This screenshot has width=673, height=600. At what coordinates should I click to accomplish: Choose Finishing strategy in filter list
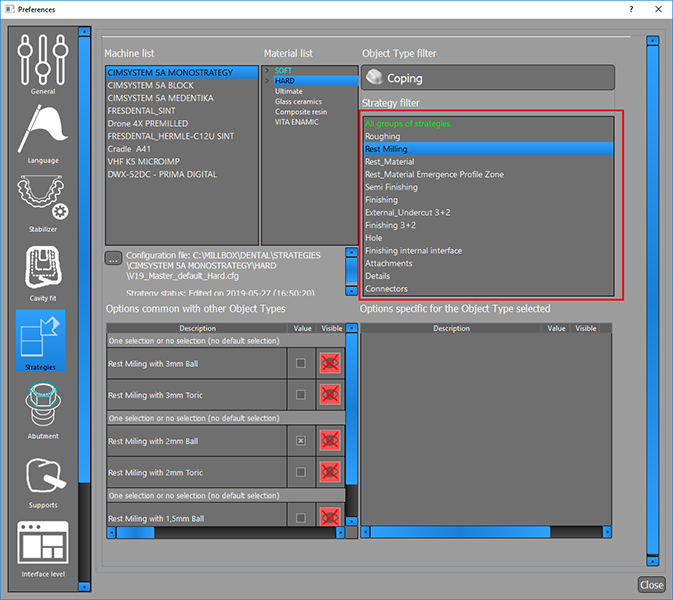[x=488, y=200]
